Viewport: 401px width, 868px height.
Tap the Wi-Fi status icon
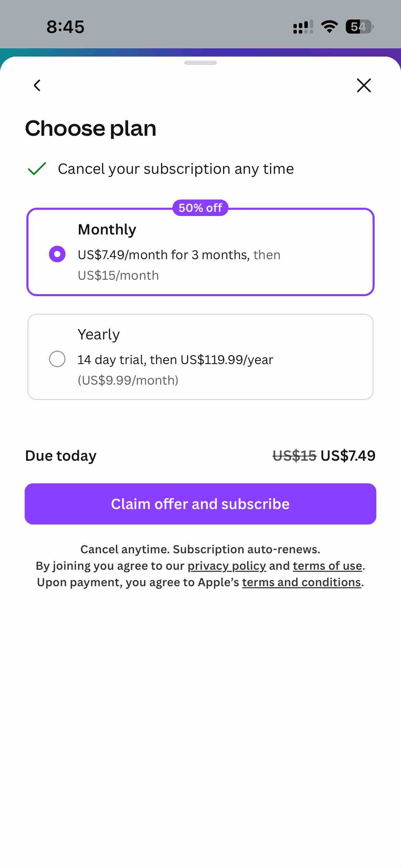[329, 27]
